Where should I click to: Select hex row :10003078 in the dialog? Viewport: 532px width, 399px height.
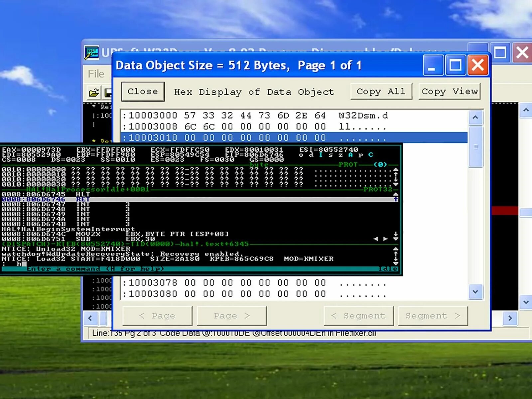coord(294,283)
